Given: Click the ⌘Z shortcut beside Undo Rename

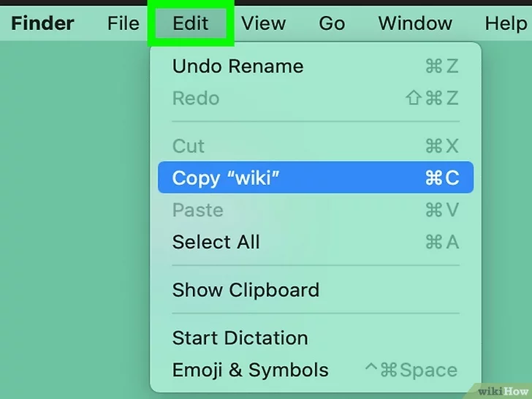Looking at the screenshot, I should coord(441,66).
